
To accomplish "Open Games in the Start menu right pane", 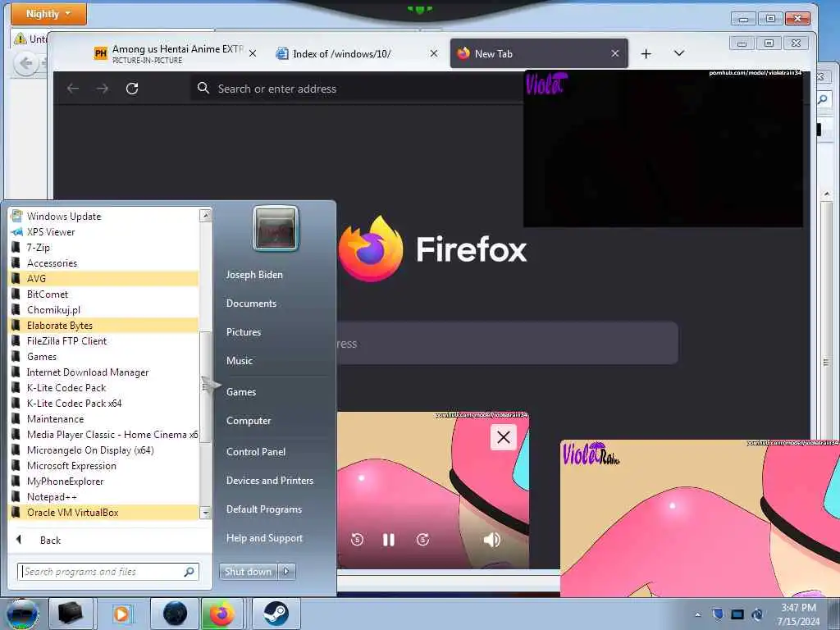I will point(241,391).
